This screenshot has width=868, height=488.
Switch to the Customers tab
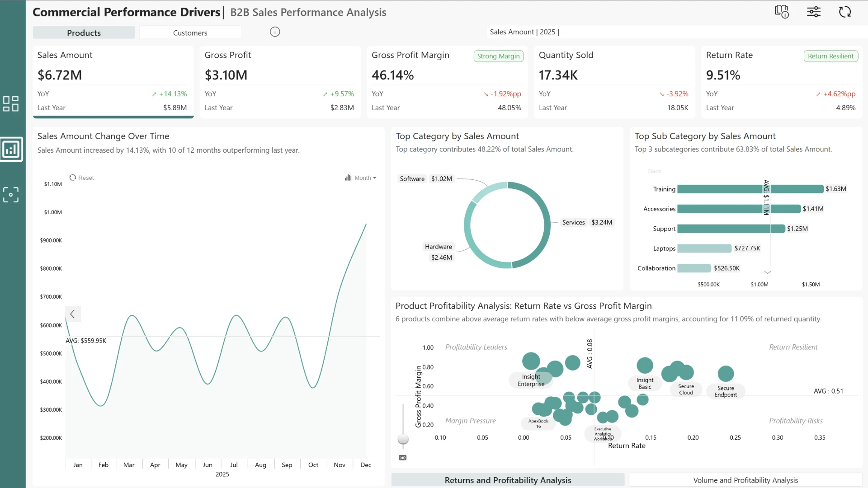190,33
